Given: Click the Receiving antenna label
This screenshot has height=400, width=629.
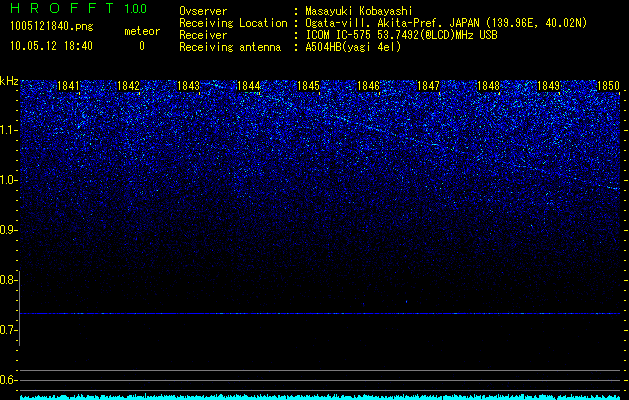Looking at the screenshot, I should point(230,47).
